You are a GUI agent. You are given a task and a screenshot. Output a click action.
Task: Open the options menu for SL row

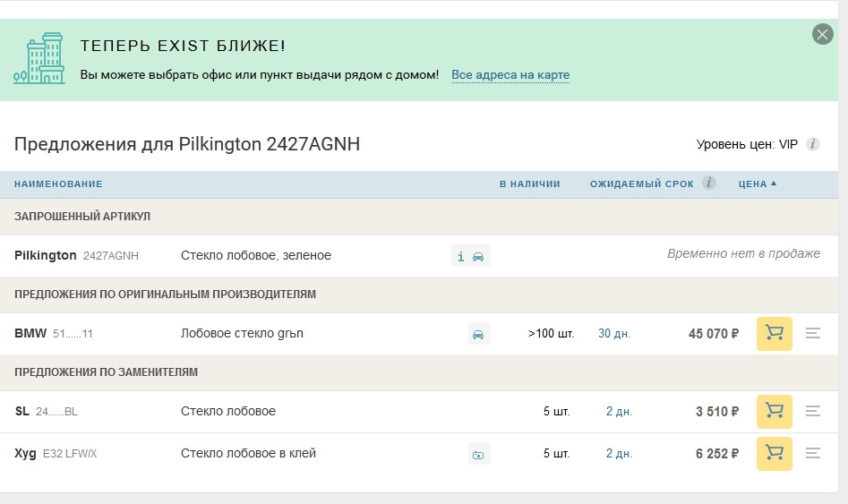(x=813, y=411)
